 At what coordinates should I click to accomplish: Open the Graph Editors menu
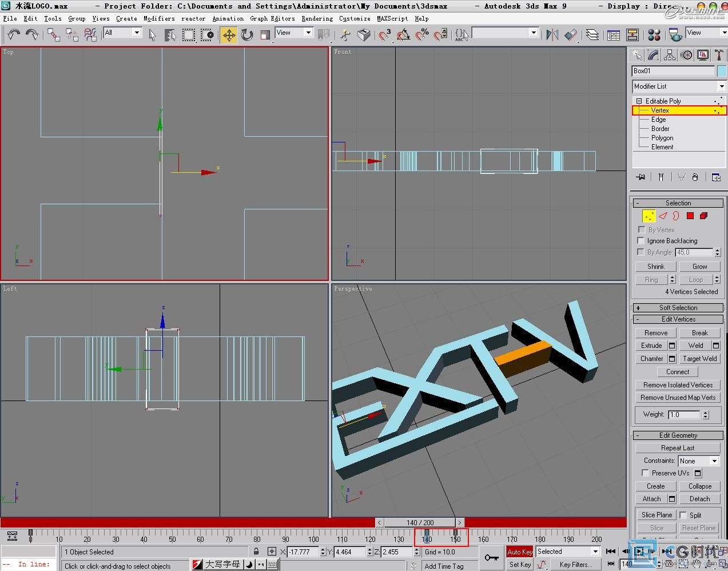point(272,18)
